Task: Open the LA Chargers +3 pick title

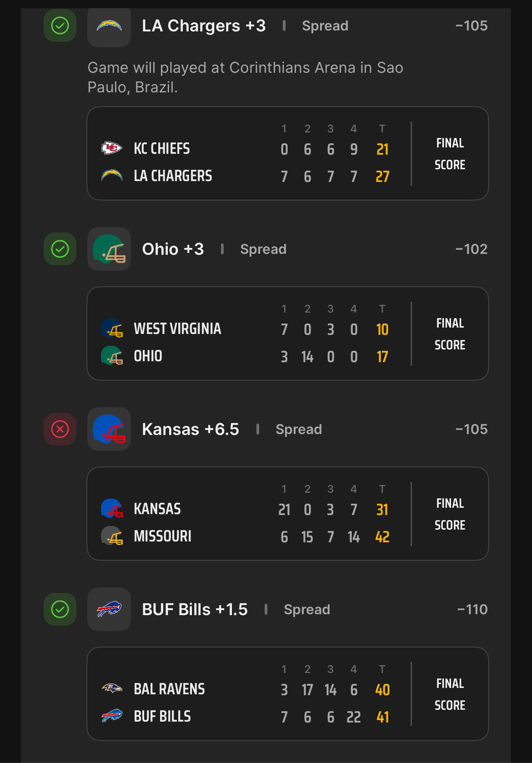Action: point(204,26)
